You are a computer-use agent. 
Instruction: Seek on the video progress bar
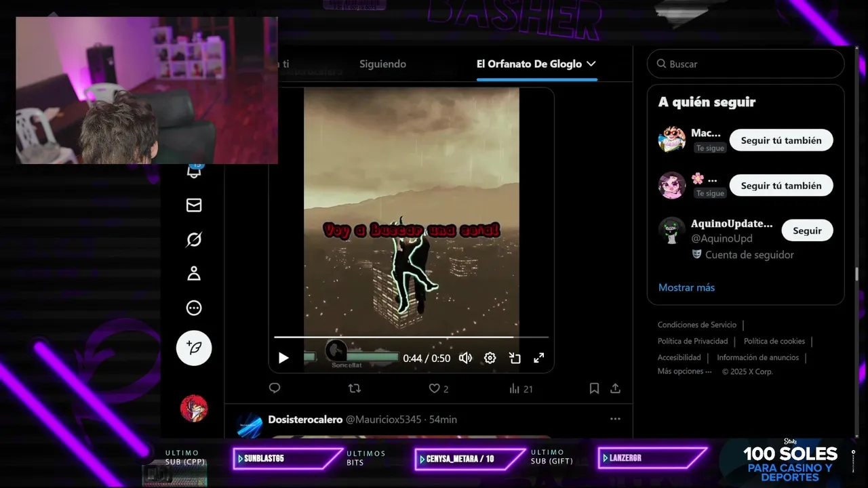(x=411, y=337)
